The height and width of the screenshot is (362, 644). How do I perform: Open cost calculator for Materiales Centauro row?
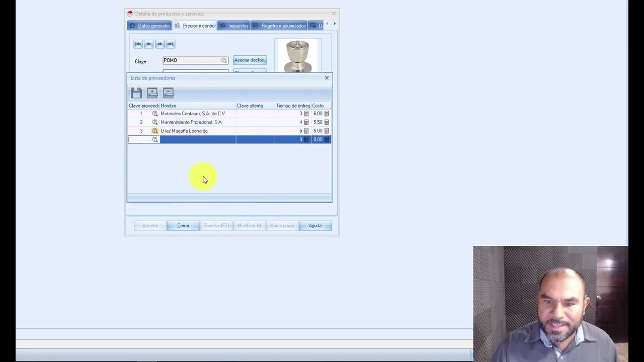[327, 114]
